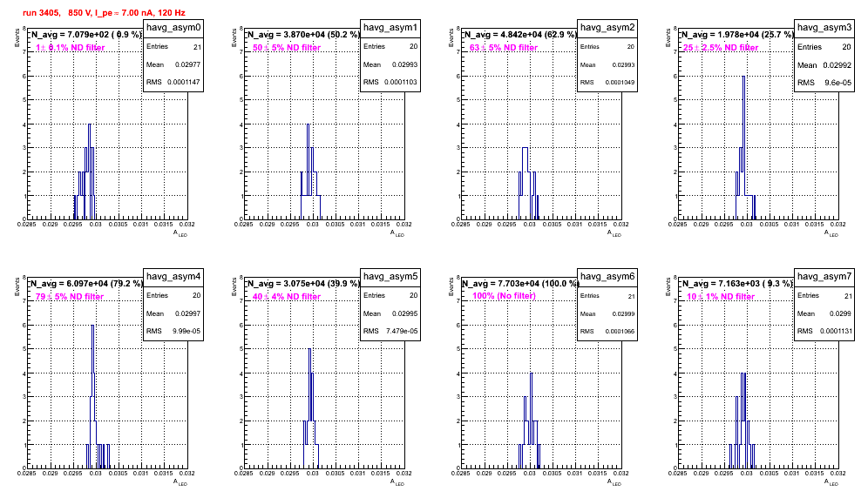The image size is (868, 498).
Task: Click the N_avg = 6.097e+04 label
Action: tap(86, 284)
